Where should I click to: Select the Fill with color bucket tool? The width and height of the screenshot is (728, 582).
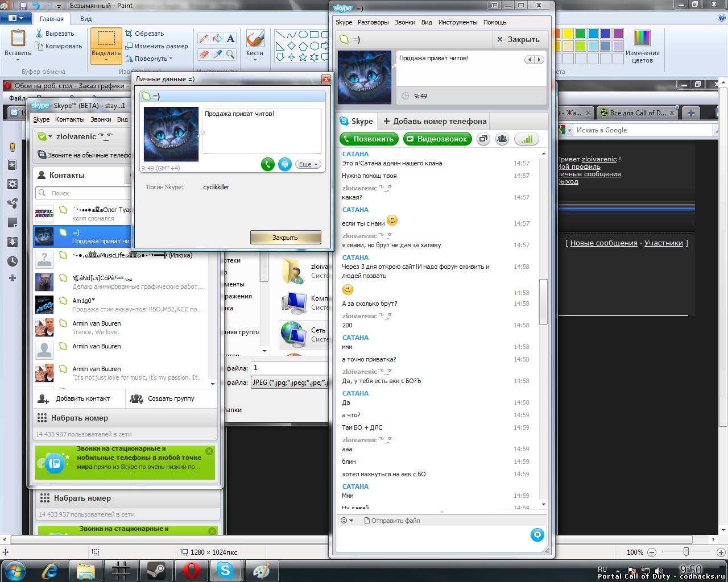[x=217, y=39]
